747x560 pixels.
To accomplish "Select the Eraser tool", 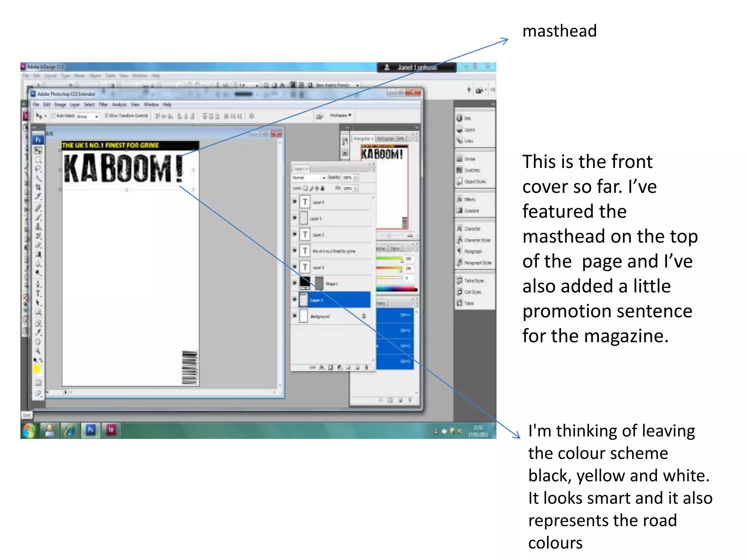I will 38,245.
